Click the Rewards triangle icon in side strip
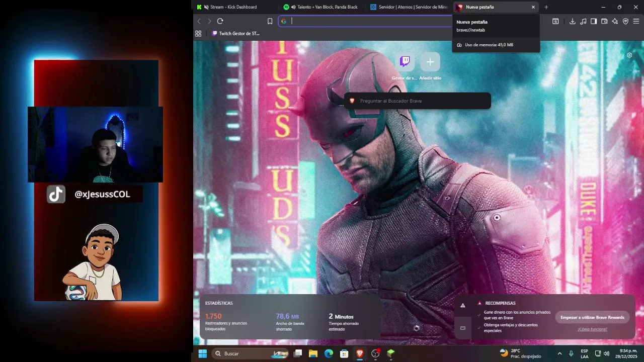644x362 pixels. 463,305
